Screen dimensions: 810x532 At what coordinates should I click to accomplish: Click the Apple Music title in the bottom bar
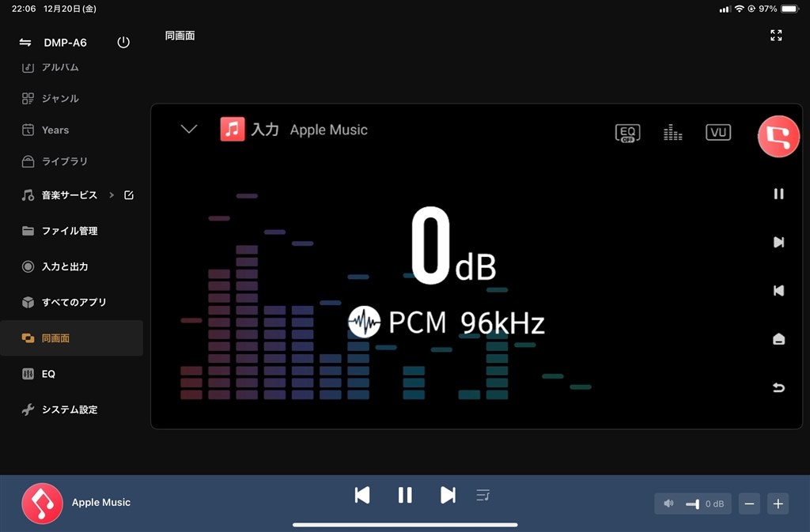(x=101, y=503)
